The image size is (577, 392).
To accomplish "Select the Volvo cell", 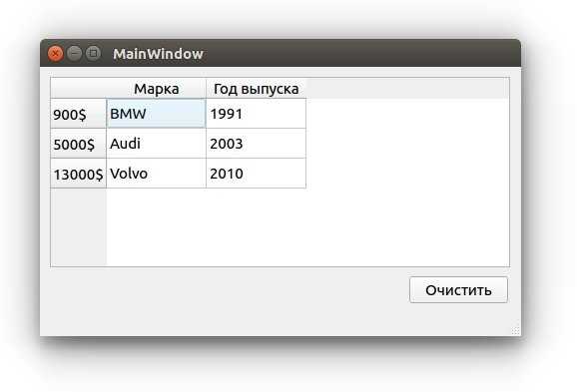I will pos(156,174).
